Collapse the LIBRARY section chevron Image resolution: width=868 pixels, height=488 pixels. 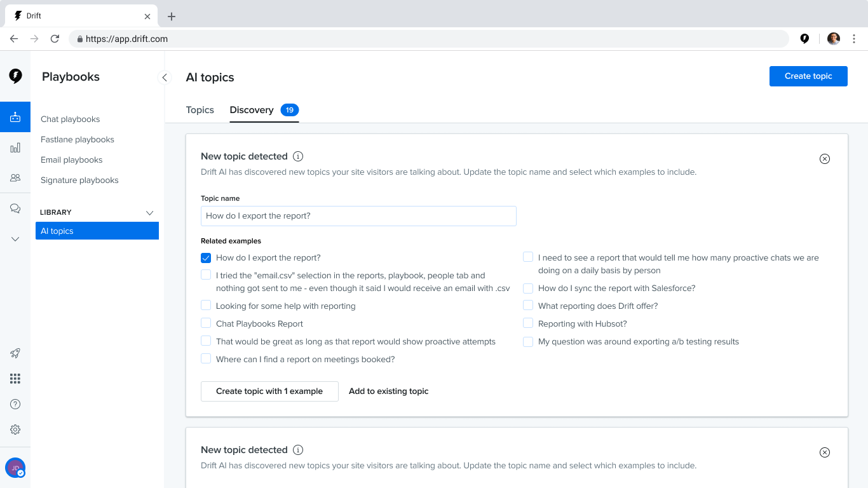point(150,212)
